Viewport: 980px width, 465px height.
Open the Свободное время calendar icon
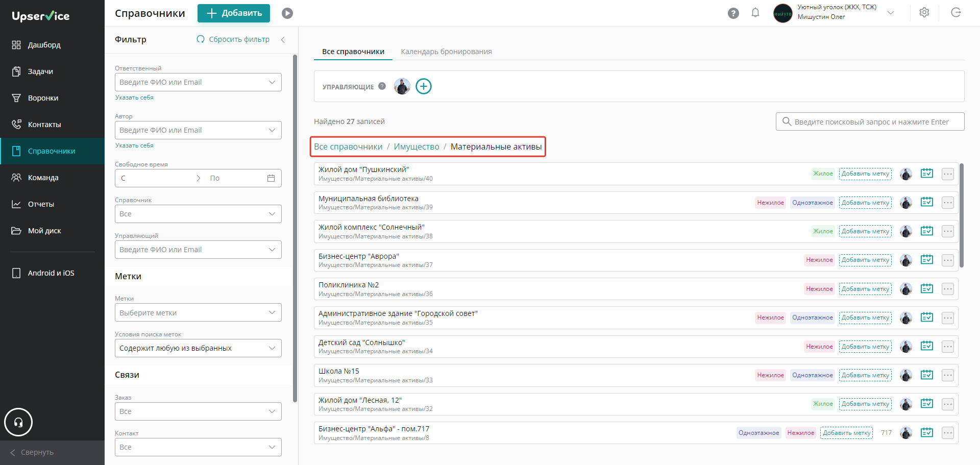pos(271,178)
